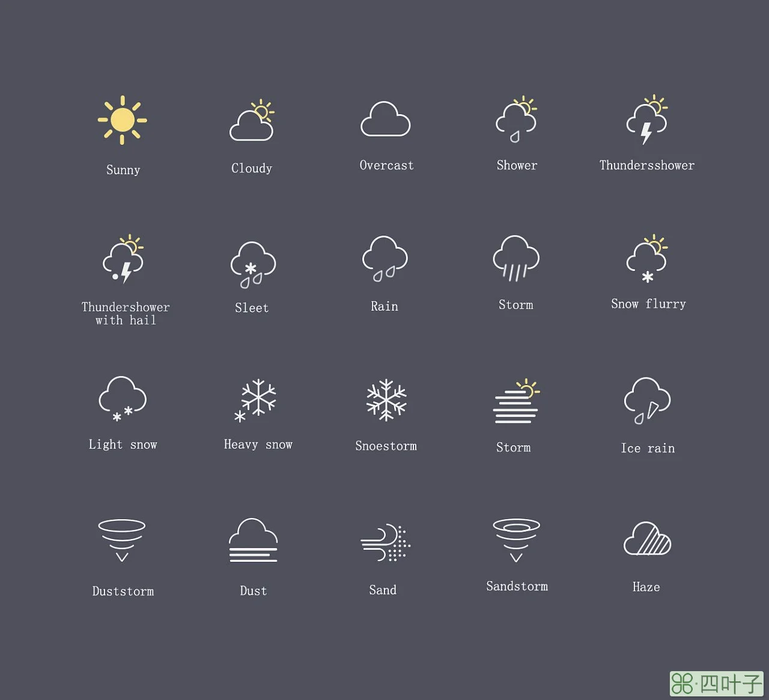Screen dimensions: 769x700
Task: Click the 'Haze' text label
Action: click(646, 587)
